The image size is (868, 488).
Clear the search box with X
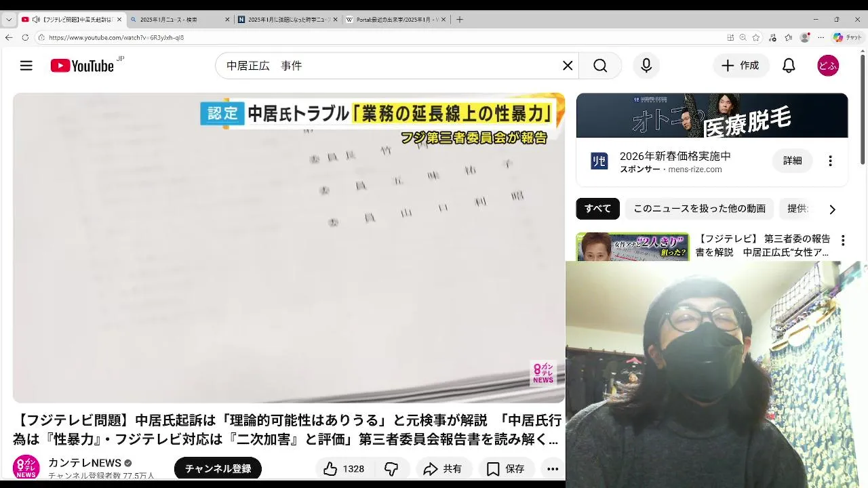click(568, 66)
